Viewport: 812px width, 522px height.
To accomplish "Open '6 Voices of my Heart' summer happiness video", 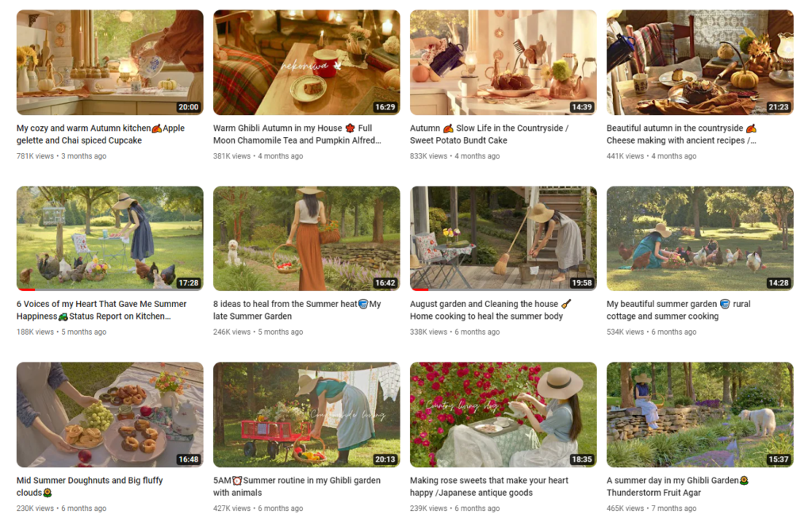I will pyautogui.click(x=101, y=309).
